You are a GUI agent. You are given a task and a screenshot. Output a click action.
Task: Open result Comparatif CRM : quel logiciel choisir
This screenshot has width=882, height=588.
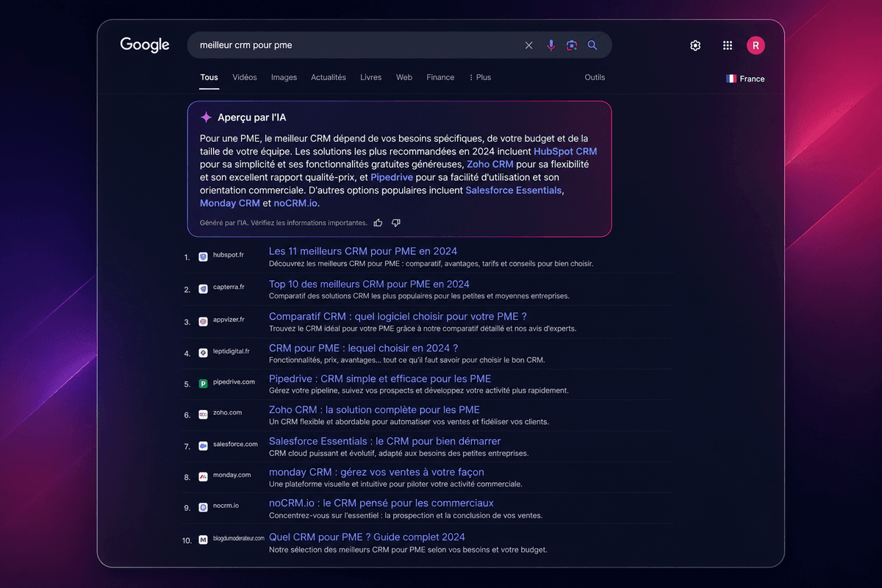(x=398, y=316)
